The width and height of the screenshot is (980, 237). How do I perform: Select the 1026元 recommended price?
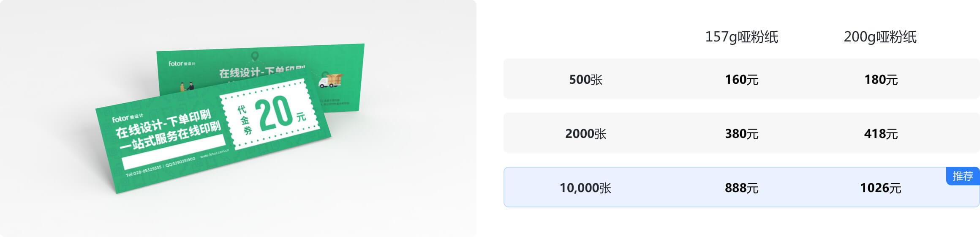(881, 187)
